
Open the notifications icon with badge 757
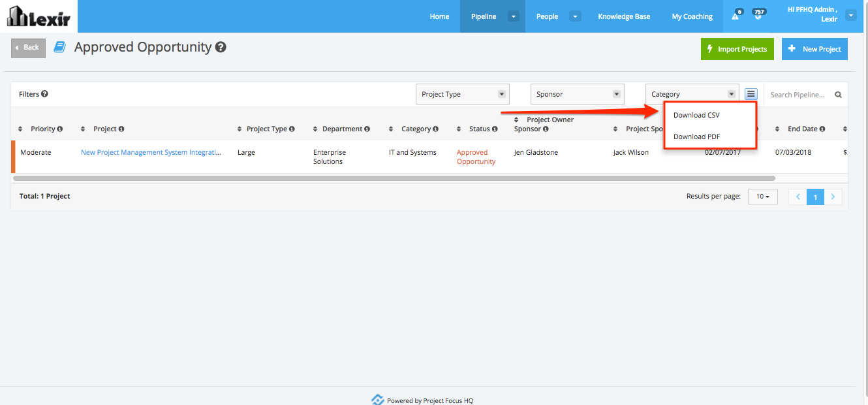coord(758,16)
